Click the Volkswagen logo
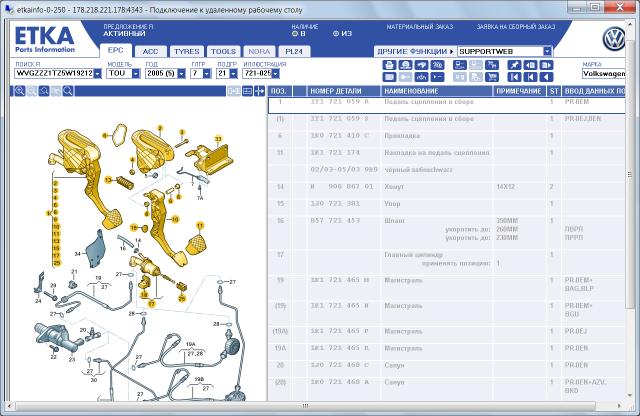Screen dimensions: 640x416 tap(614, 39)
